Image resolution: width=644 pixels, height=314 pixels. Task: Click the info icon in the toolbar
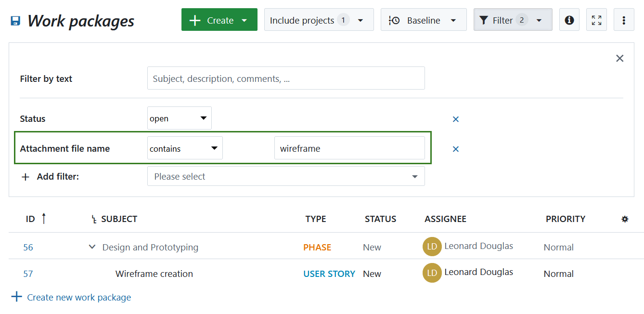[x=569, y=20]
